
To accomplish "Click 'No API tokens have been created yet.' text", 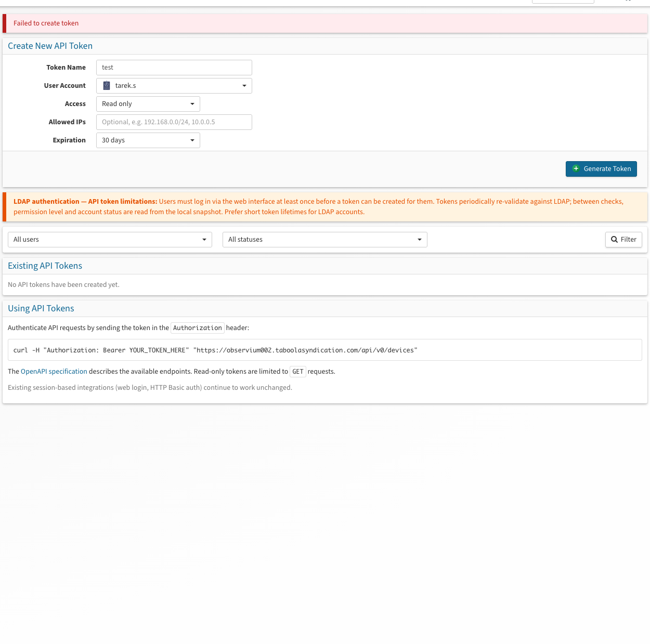I will tap(63, 285).
